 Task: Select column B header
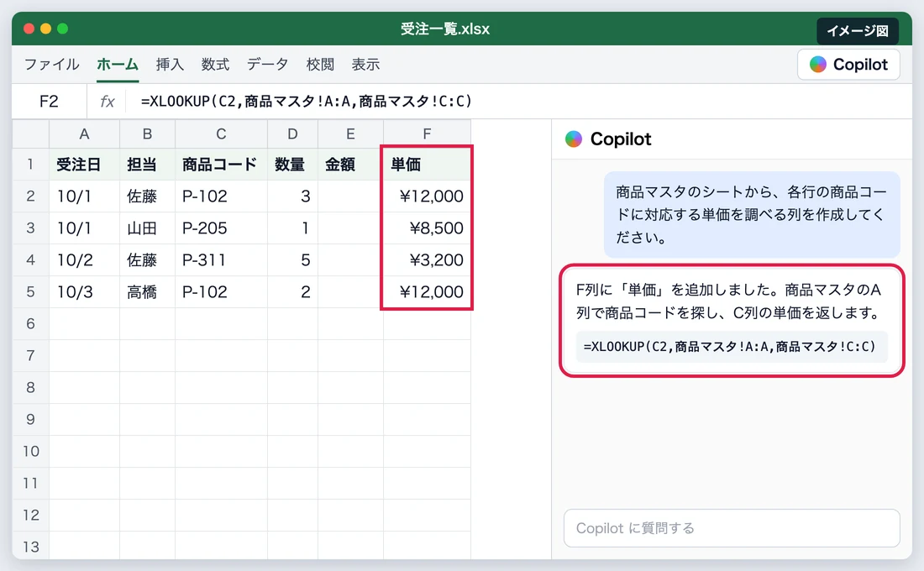(147, 134)
